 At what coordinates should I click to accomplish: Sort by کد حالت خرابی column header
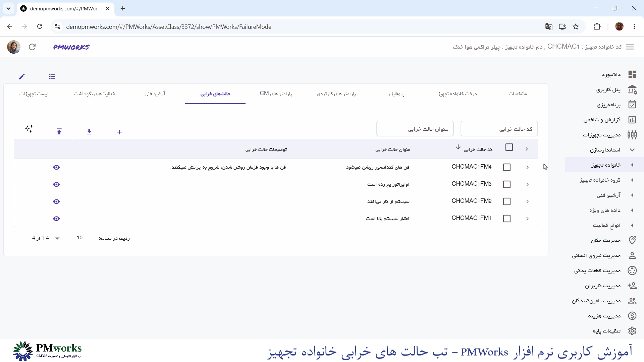tap(478, 149)
